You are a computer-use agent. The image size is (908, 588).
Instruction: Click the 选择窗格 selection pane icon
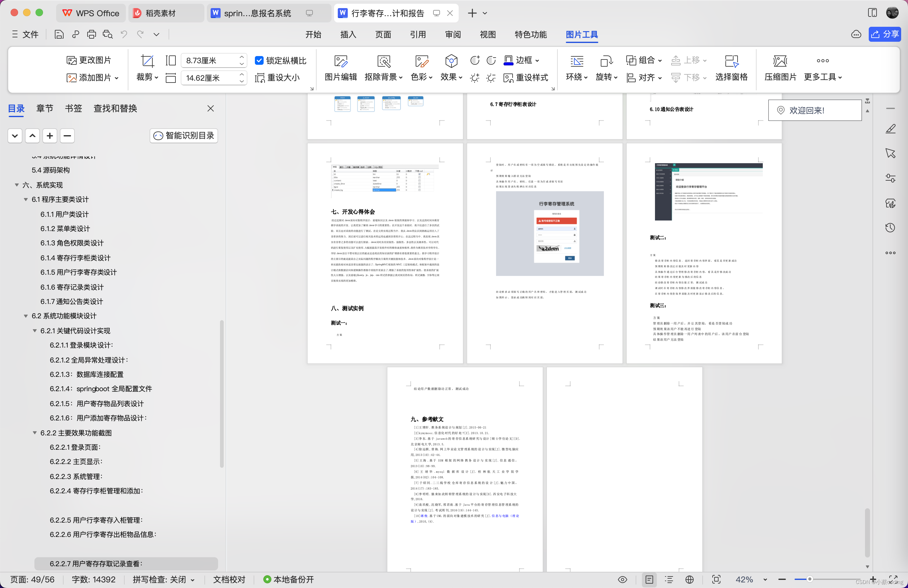coord(731,61)
